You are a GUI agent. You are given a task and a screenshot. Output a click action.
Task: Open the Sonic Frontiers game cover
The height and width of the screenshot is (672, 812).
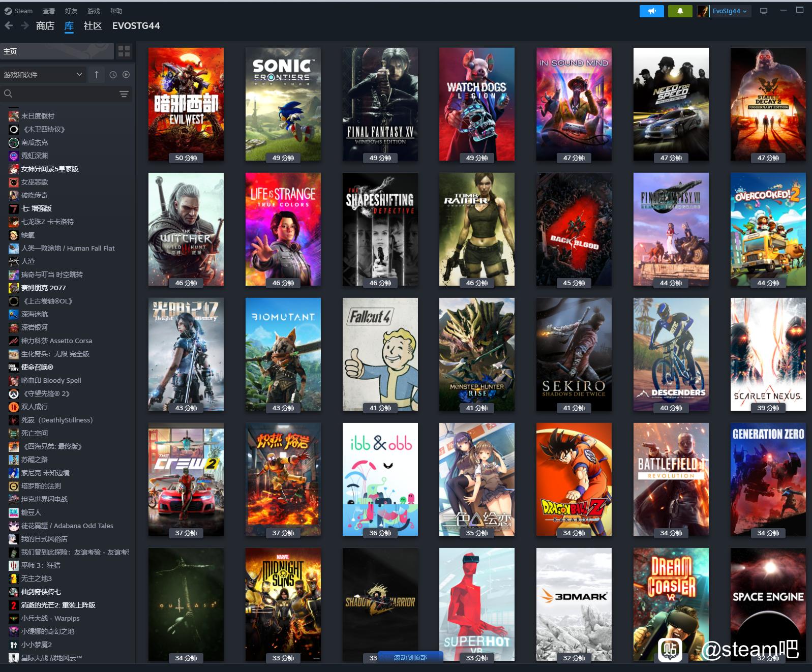283,104
